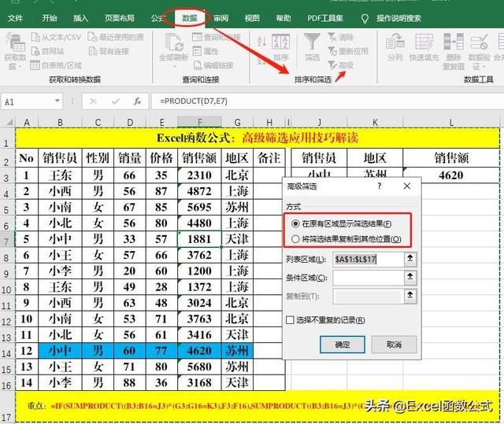This screenshot has height=424, width=504.
Task: Click the formula bar Enter checkmark icon
Action: [x=116, y=101]
